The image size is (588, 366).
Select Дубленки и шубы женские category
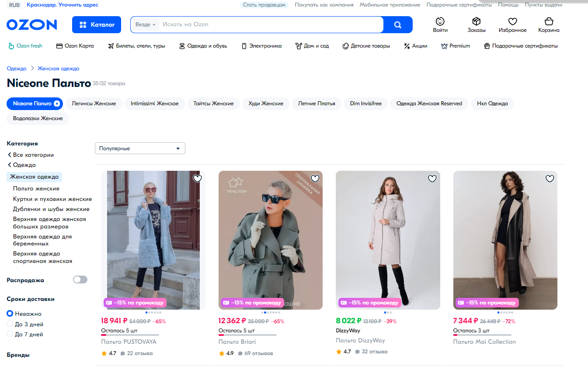pyautogui.click(x=51, y=209)
